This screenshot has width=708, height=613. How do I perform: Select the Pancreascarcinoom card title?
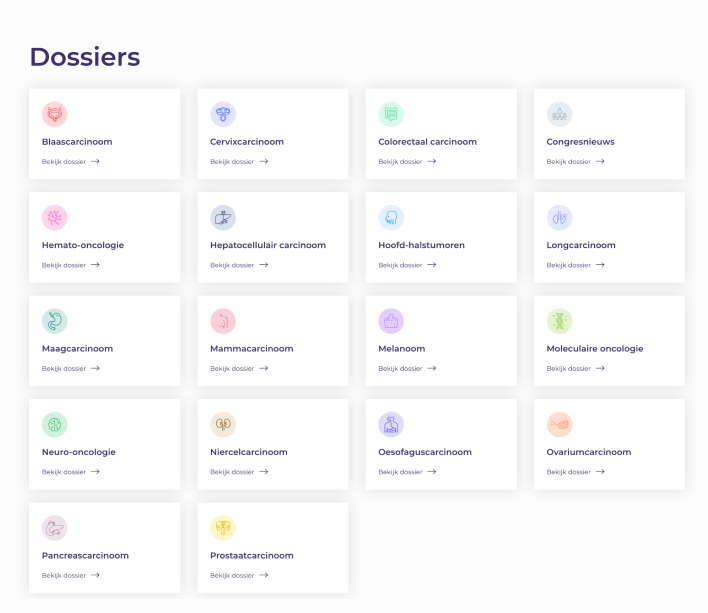(x=85, y=555)
